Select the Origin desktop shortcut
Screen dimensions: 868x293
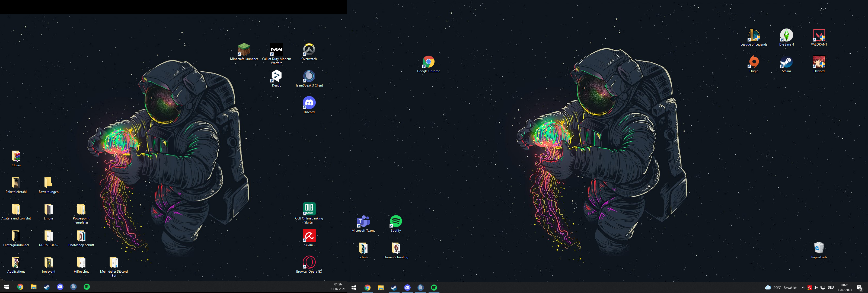(x=754, y=64)
